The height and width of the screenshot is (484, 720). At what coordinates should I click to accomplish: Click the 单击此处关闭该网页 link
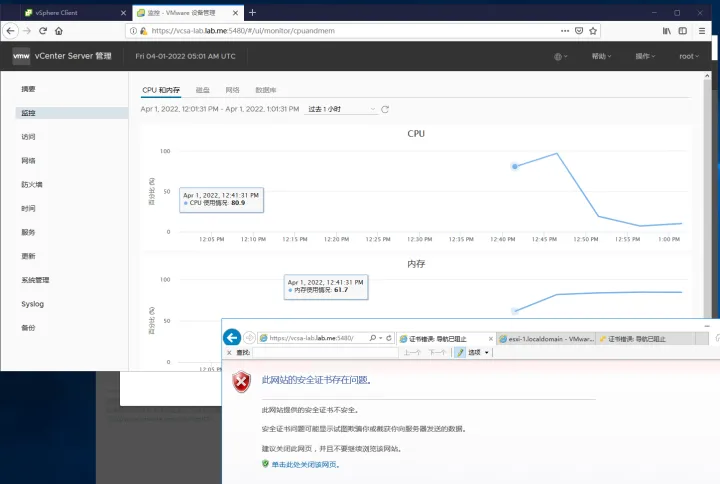(x=305, y=465)
